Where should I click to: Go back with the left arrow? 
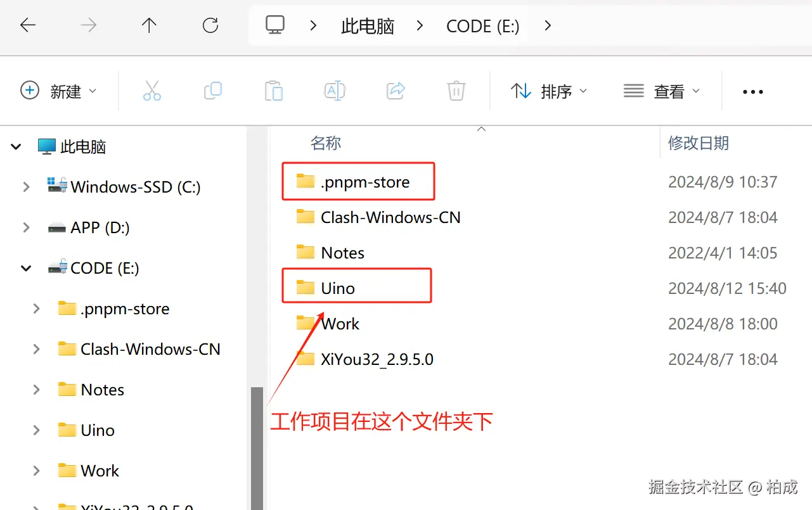pyautogui.click(x=28, y=25)
